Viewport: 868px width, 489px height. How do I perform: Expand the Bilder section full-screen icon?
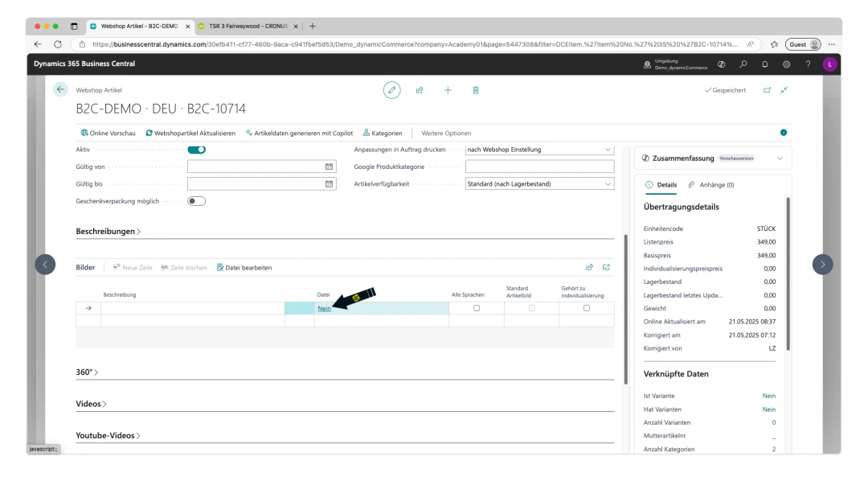point(606,267)
